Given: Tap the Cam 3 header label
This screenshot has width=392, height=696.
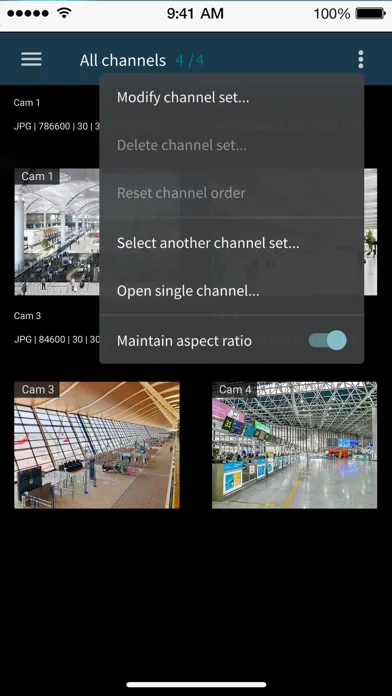Looking at the screenshot, I should (27, 316).
